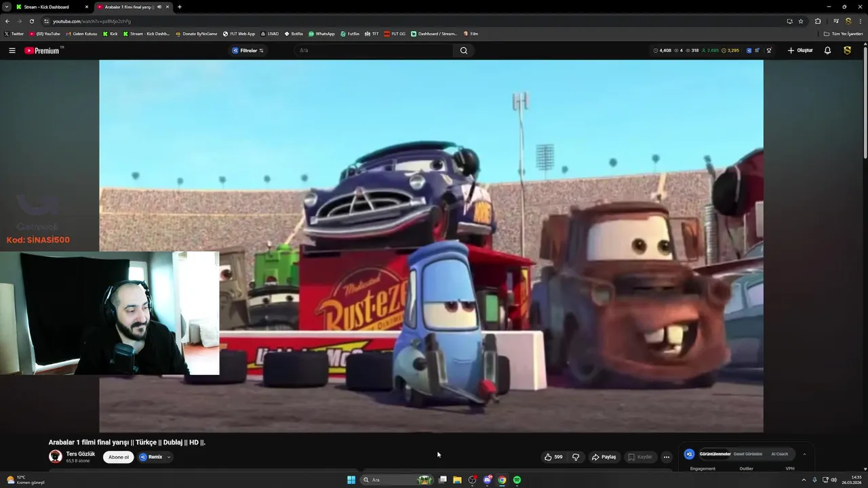Open the BotRix bookmark

294,33
